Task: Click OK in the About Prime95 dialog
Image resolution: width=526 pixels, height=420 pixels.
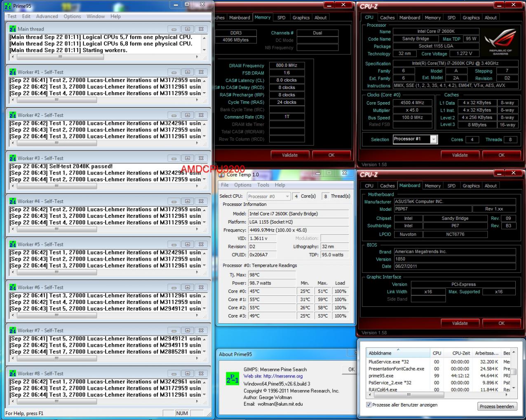Action: point(351,369)
